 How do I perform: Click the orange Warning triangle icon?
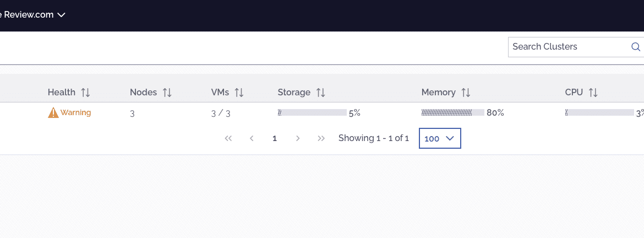(x=53, y=112)
